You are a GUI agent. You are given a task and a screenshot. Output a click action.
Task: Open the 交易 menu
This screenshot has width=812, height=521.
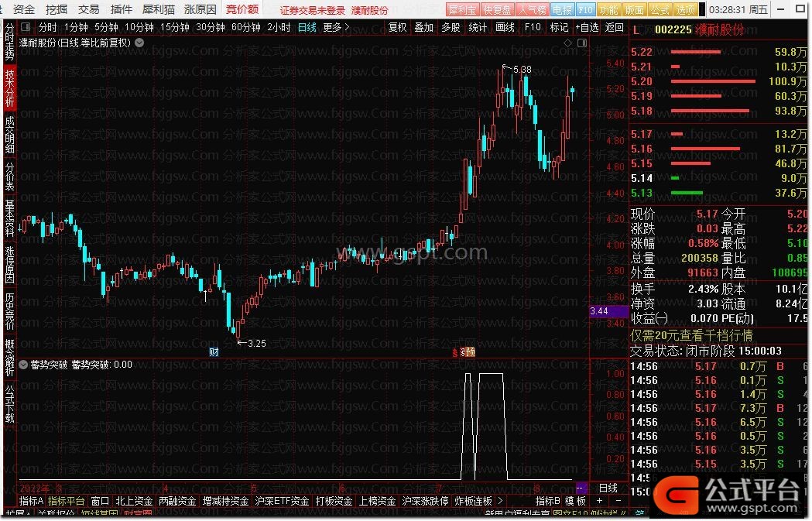(x=88, y=9)
